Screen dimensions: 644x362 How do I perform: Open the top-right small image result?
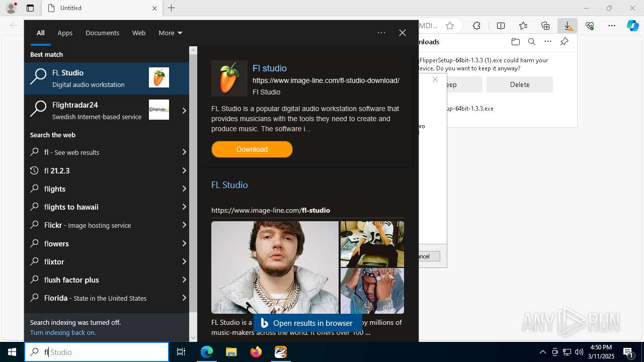372,244
